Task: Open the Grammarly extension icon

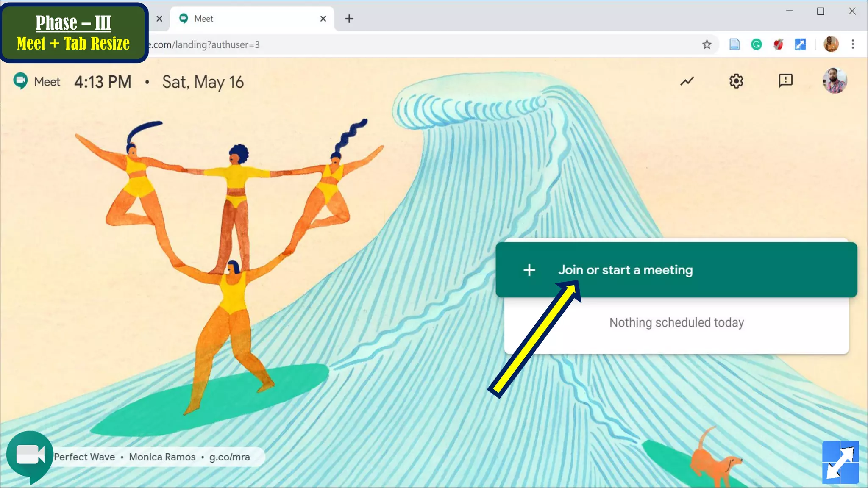Action: [757, 44]
